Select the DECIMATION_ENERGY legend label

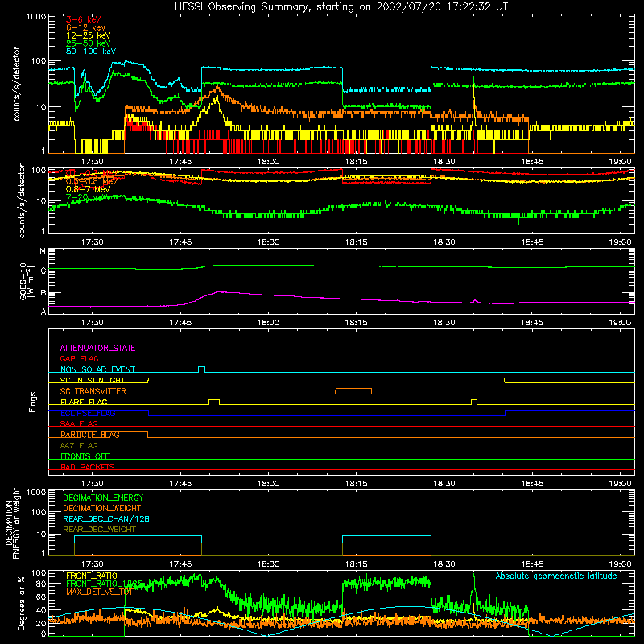(x=103, y=497)
